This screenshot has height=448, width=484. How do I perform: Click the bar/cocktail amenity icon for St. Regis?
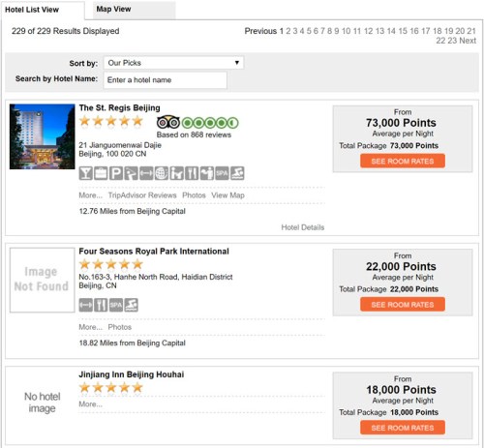point(86,173)
